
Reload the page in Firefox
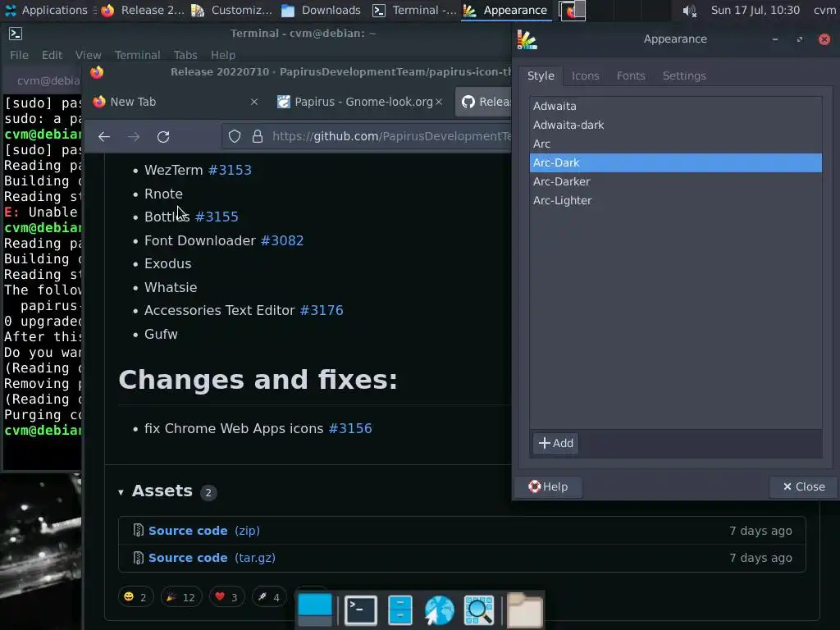point(163,137)
